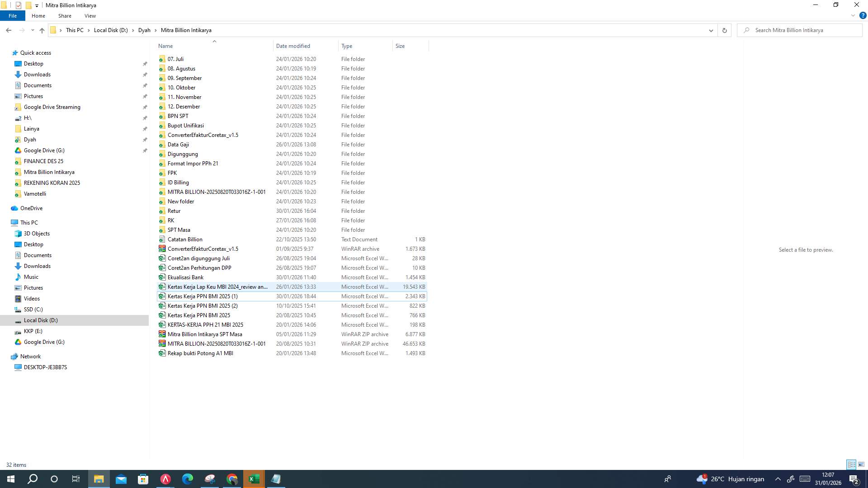Screen dimensions: 868x488
Task: Expand the recent locations dropdown arrow
Action: click(33, 30)
